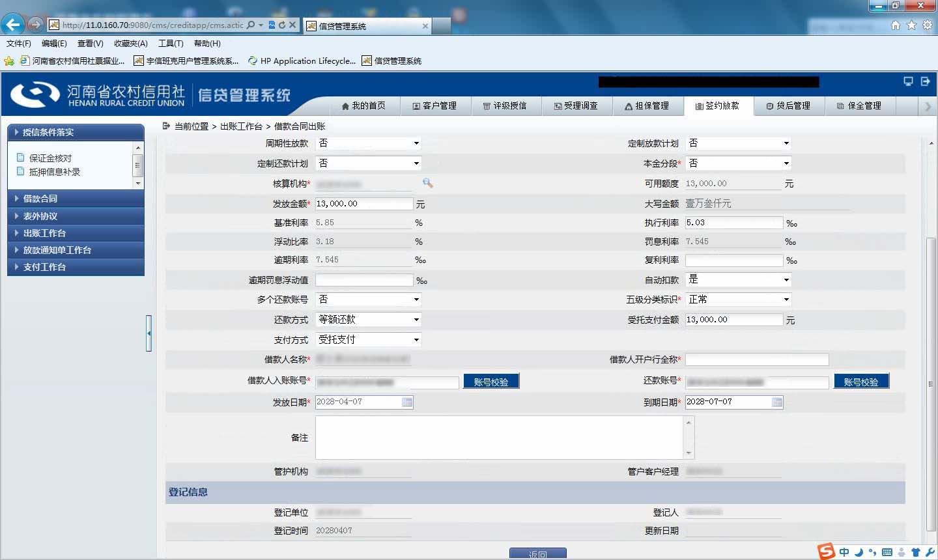Click the 借款人开户行全称 input field
The height and width of the screenshot is (560, 938).
pyautogui.click(x=757, y=359)
